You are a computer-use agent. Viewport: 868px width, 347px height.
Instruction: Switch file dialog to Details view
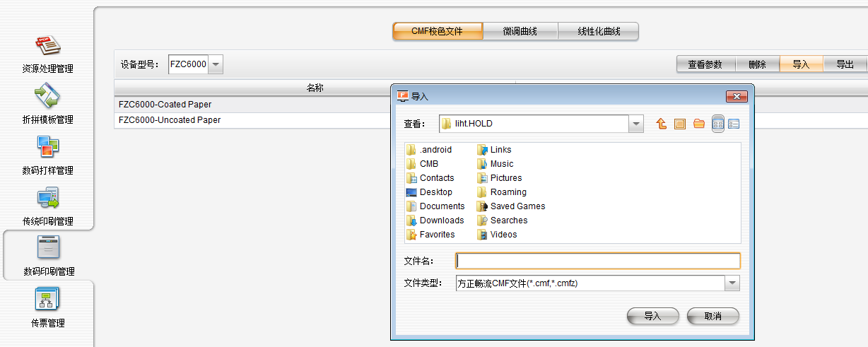[x=734, y=124]
